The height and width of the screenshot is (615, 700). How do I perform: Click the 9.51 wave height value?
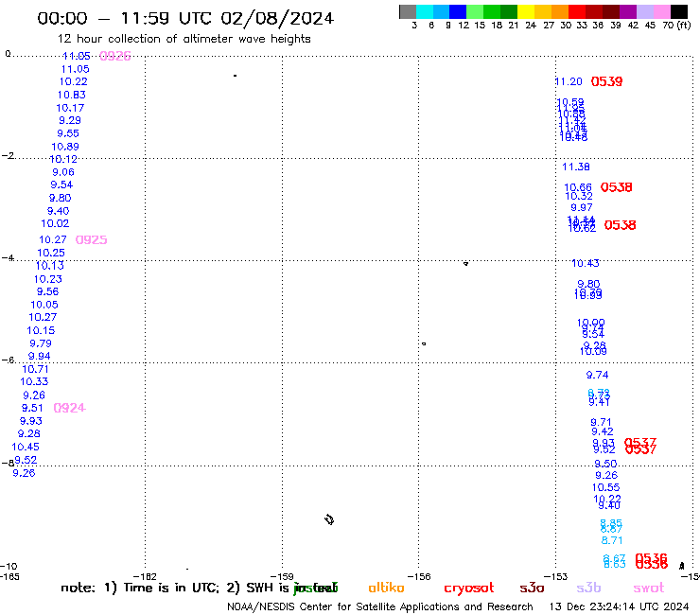tap(32, 408)
